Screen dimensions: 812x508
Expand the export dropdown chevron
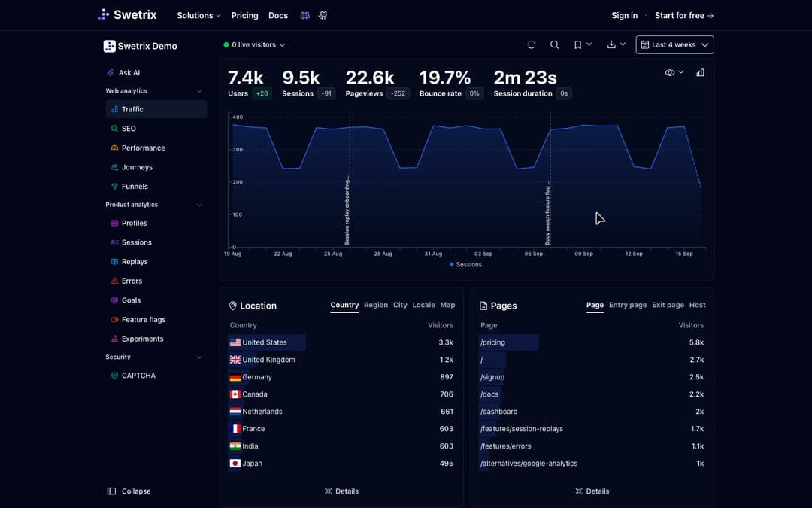623,44
